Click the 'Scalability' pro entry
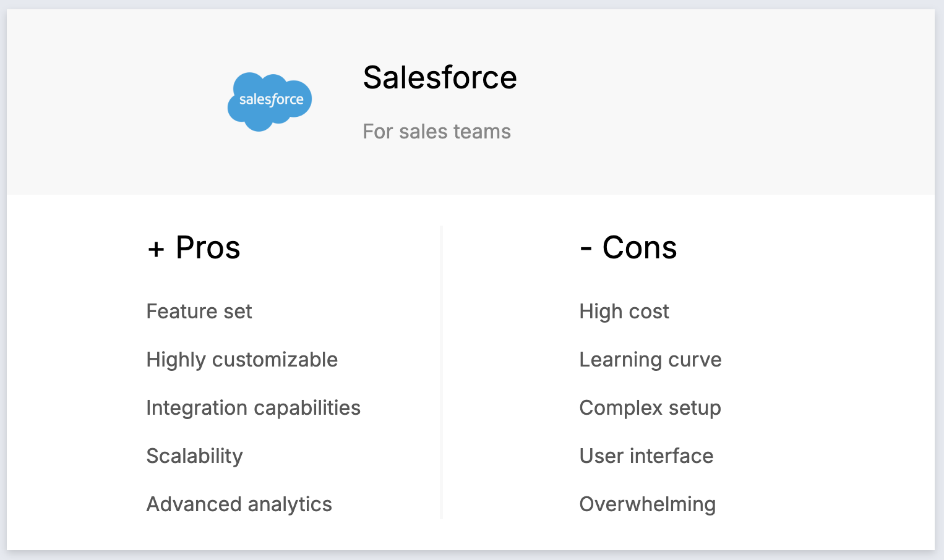The width and height of the screenshot is (944, 560). point(195,456)
